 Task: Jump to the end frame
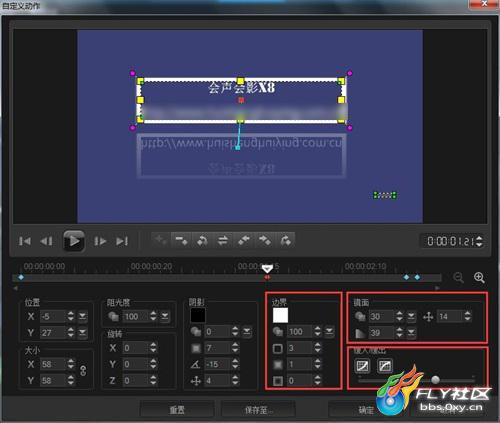click(x=122, y=241)
